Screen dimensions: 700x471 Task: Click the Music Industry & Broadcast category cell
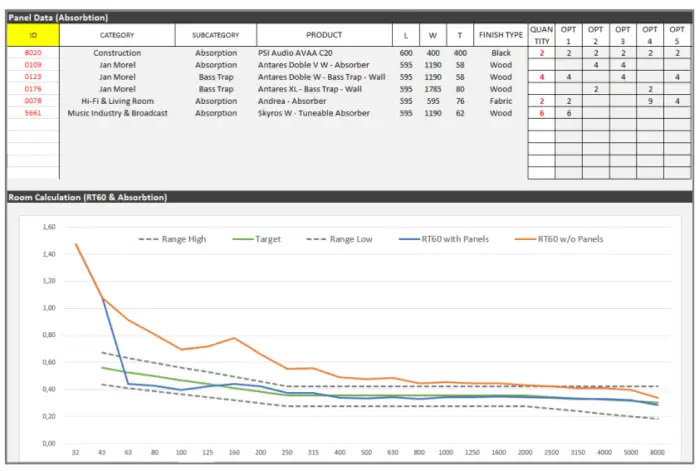click(117, 113)
